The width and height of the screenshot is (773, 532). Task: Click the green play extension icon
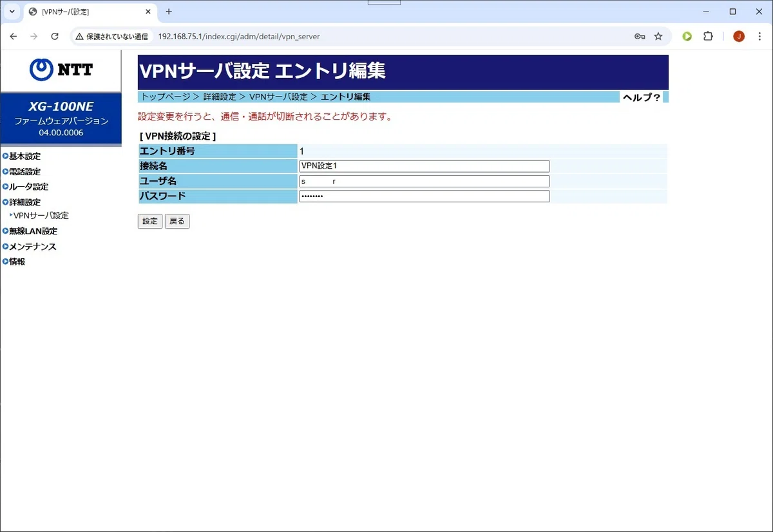tap(687, 37)
